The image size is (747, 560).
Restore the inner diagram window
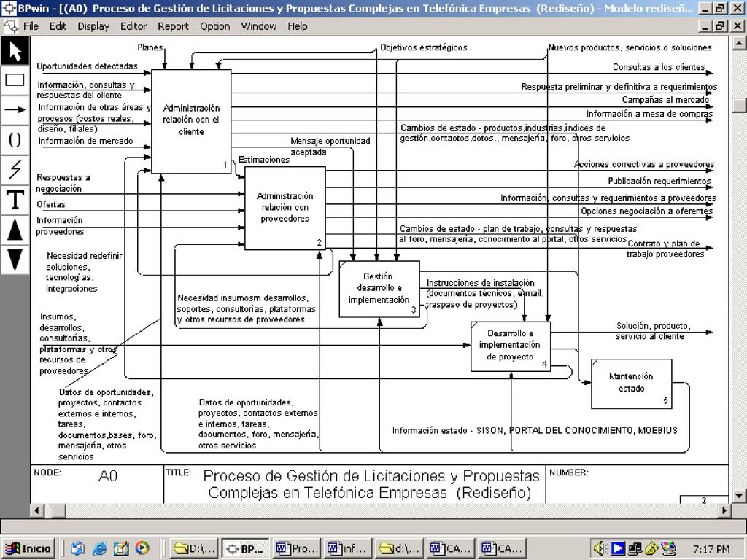720,26
